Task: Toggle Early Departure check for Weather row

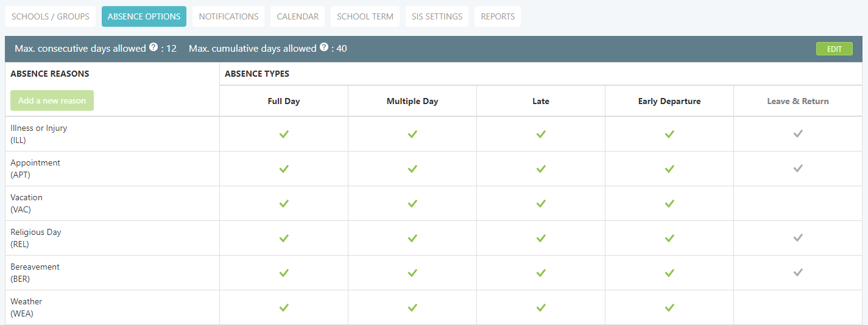Action: [x=669, y=307]
